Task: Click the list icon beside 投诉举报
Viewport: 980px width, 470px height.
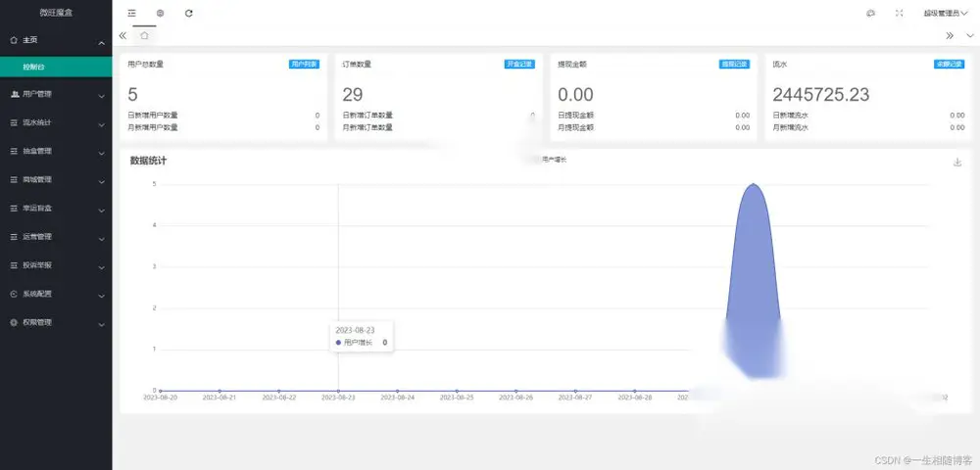Action: coord(15,265)
